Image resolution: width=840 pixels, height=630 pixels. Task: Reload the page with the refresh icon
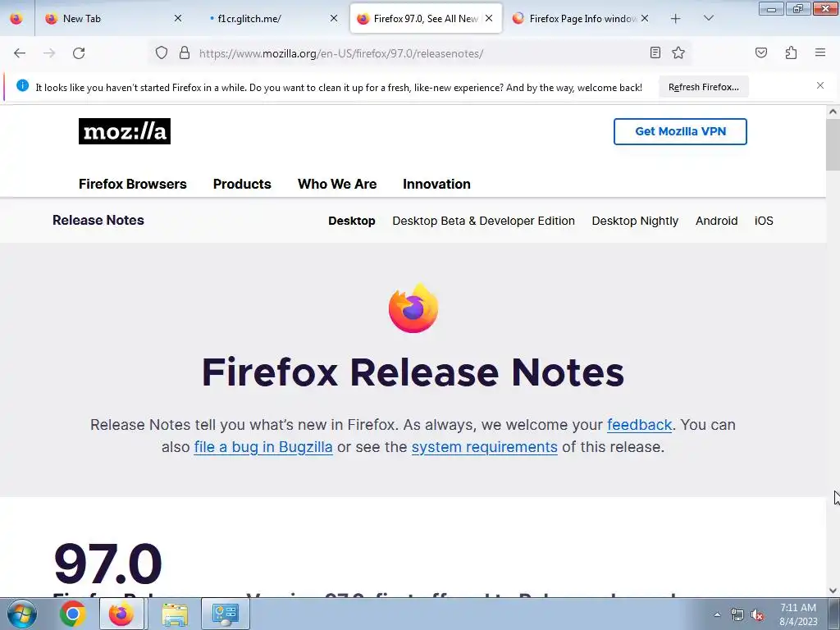pos(79,53)
